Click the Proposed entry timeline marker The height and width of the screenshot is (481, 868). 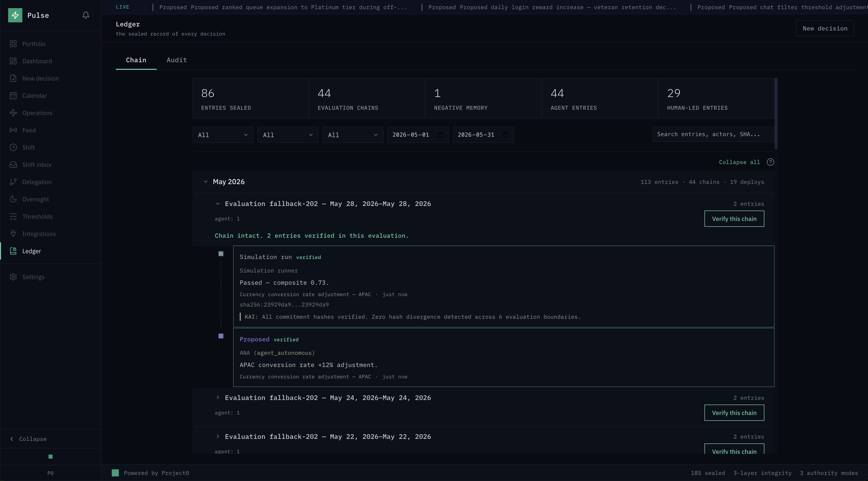221,336
